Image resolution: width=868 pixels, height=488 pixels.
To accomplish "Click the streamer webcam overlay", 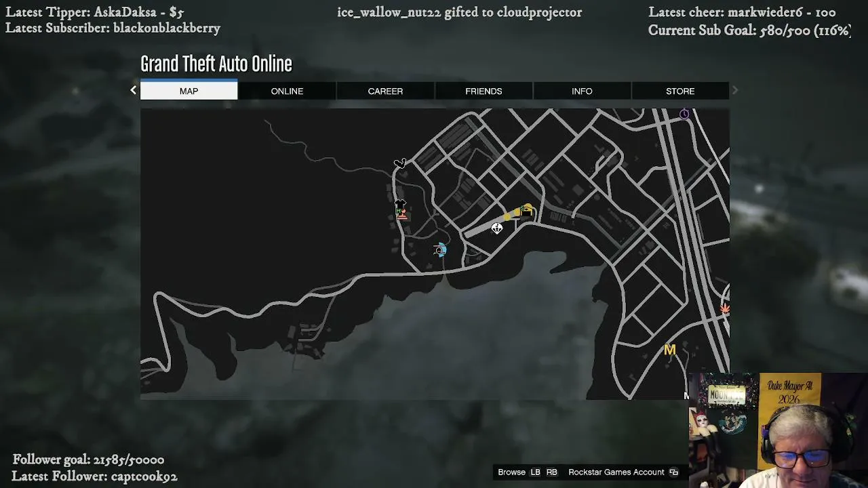I will point(778,430).
